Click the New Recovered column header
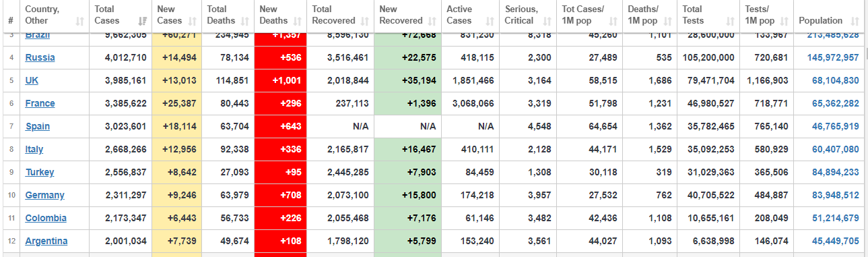This screenshot has height=257, width=868. [407, 15]
